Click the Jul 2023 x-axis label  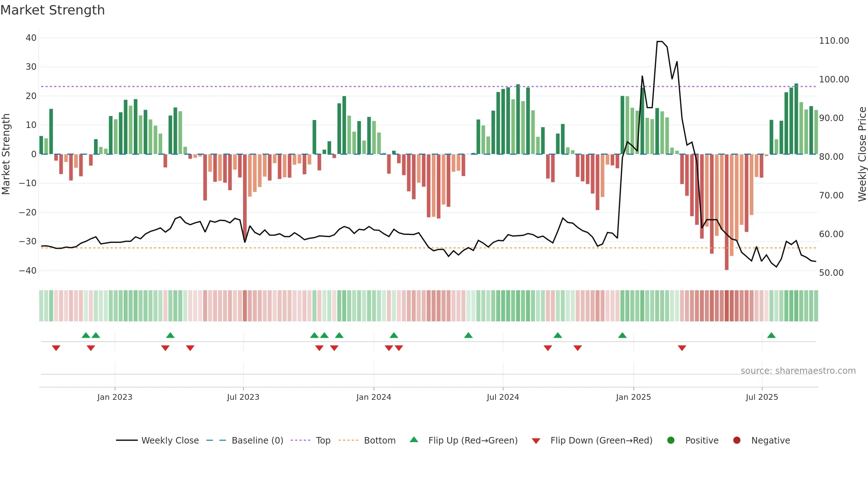[243, 397]
